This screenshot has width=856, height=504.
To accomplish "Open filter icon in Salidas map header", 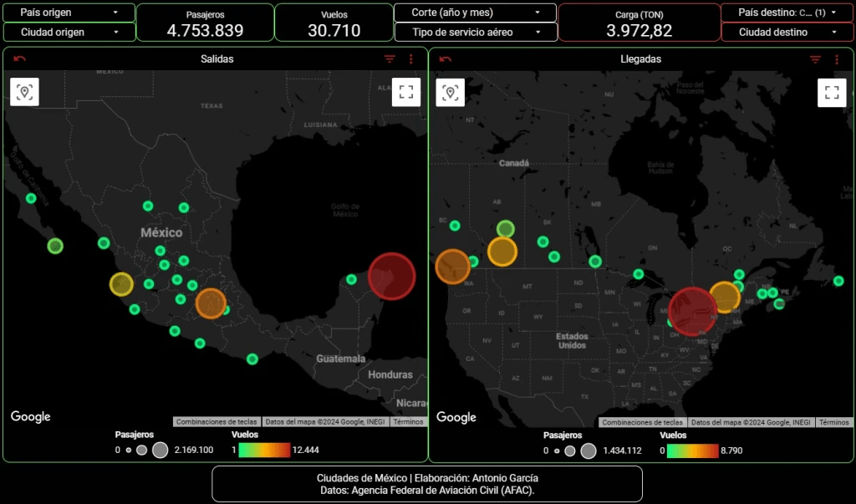I will click(x=390, y=59).
